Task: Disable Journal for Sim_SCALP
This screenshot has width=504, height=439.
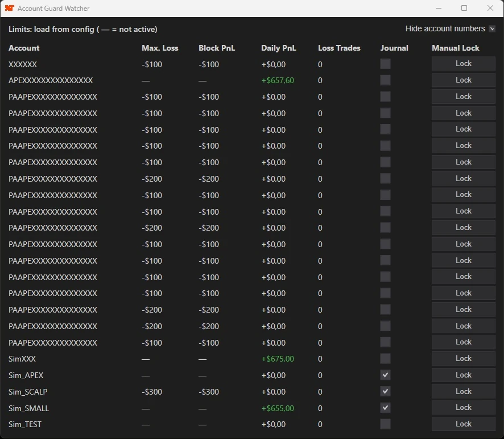Action: 385,391
